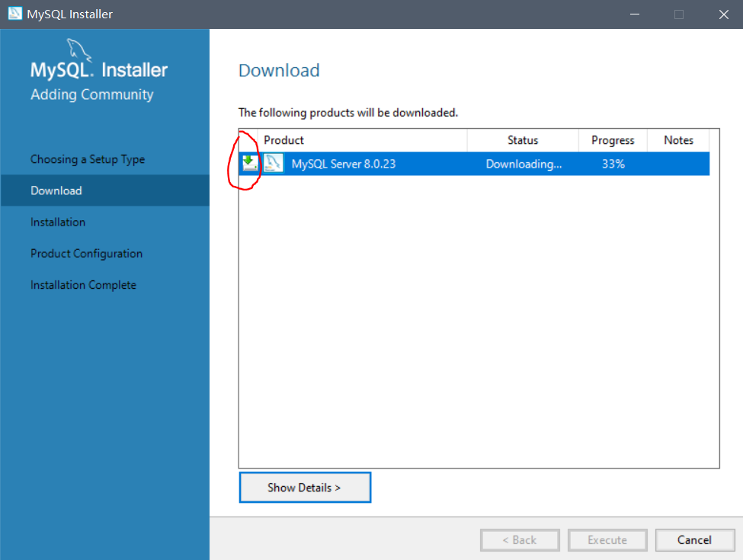Select the Download step in sidebar
The width and height of the screenshot is (743, 560).
[x=104, y=190]
